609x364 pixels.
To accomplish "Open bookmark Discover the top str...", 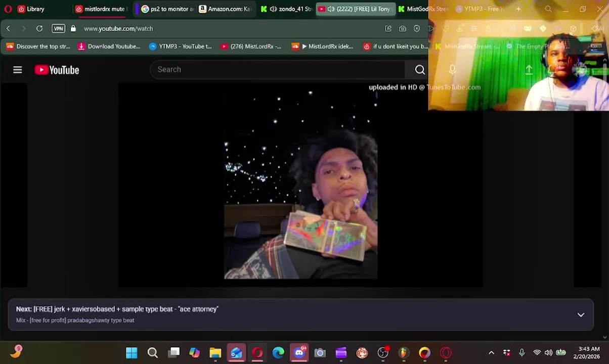I will pos(38,47).
